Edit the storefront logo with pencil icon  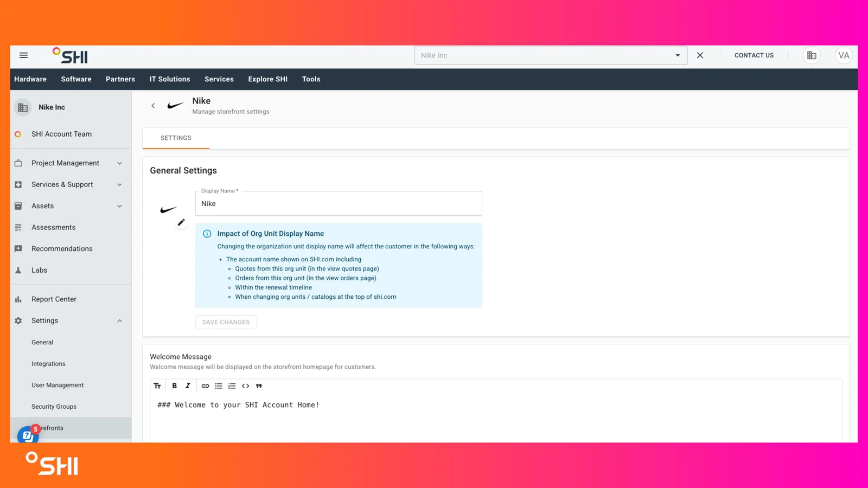click(x=181, y=222)
